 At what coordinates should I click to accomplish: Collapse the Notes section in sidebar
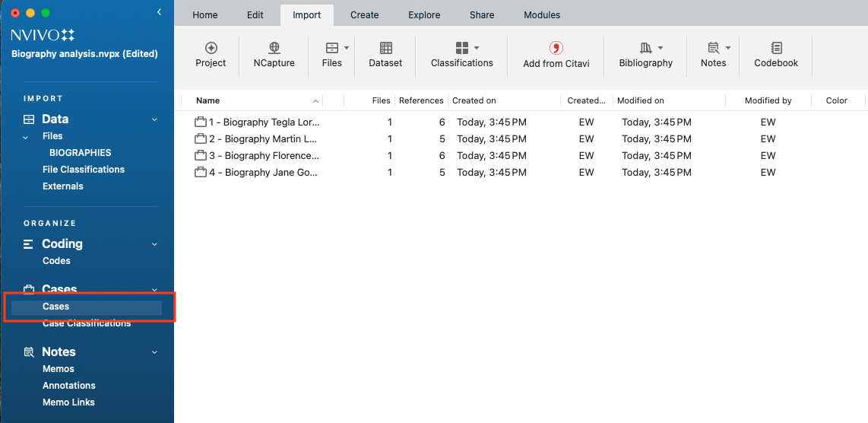154,352
